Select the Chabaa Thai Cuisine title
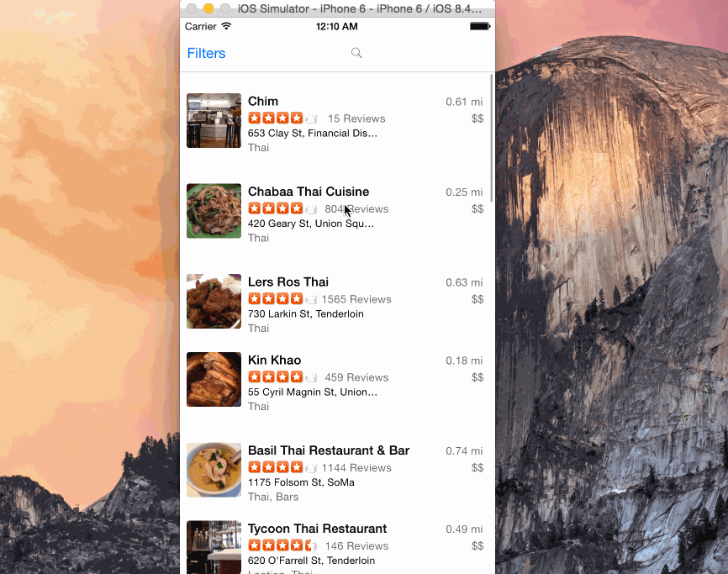Image resolution: width=728 pixels, height=574 pixels. pos(309,192)
